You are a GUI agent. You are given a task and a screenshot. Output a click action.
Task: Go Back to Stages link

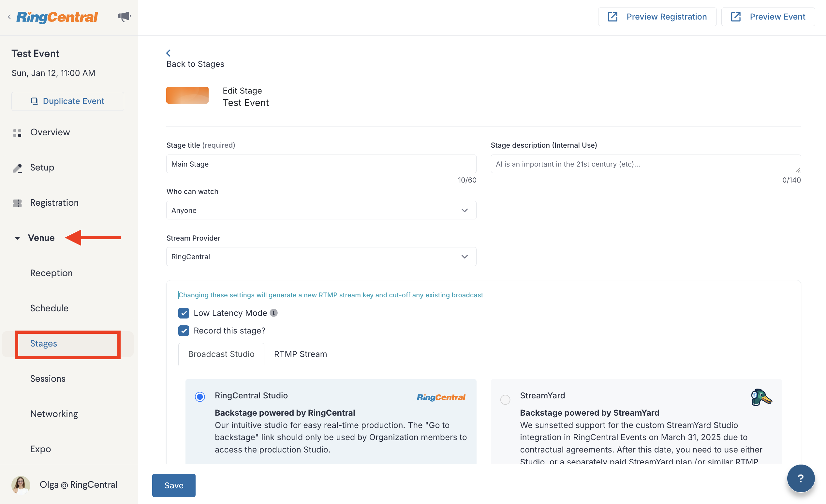(x=195, y=64)
